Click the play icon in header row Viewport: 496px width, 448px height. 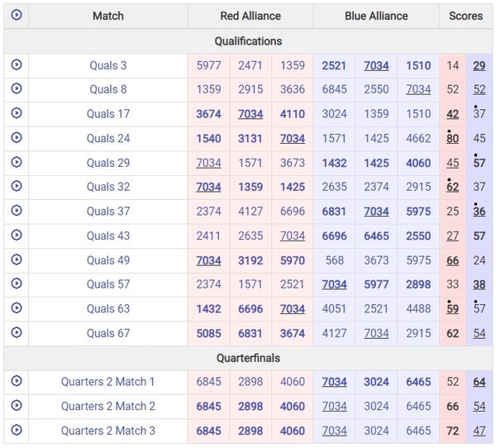[x=17, y=16]
